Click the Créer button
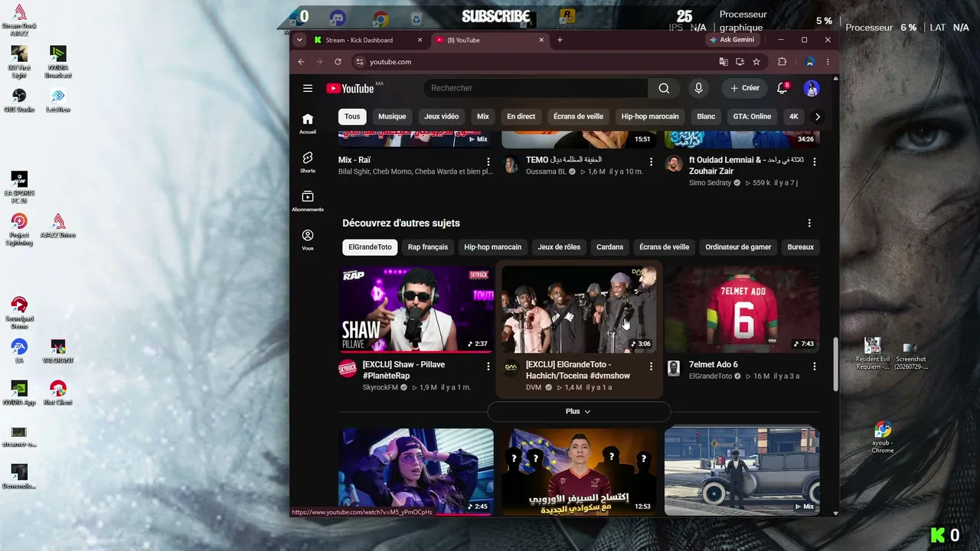Image resolution: width=980 pixels, height=551 pixels. click(744, 88)
